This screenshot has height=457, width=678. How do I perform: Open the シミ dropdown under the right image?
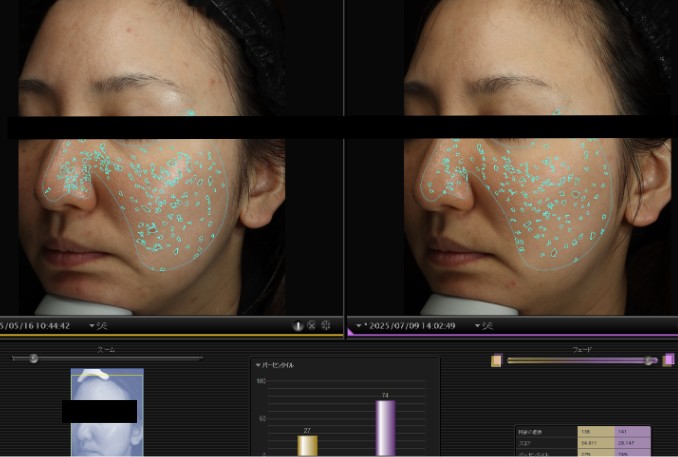point(483,325)
